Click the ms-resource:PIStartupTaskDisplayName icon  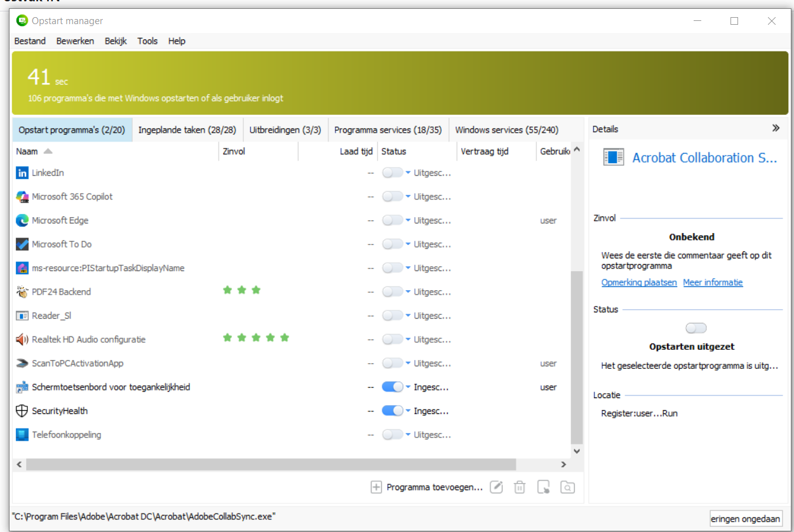(22, 268)
